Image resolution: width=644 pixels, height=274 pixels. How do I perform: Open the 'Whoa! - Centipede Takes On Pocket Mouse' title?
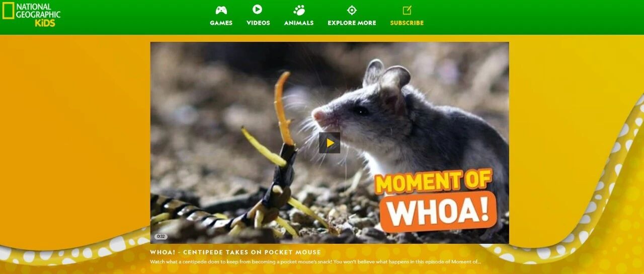click(235, 252)
